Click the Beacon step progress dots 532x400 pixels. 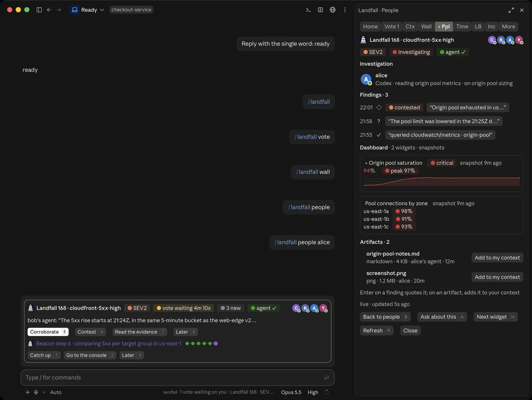[x=201, y=343]
